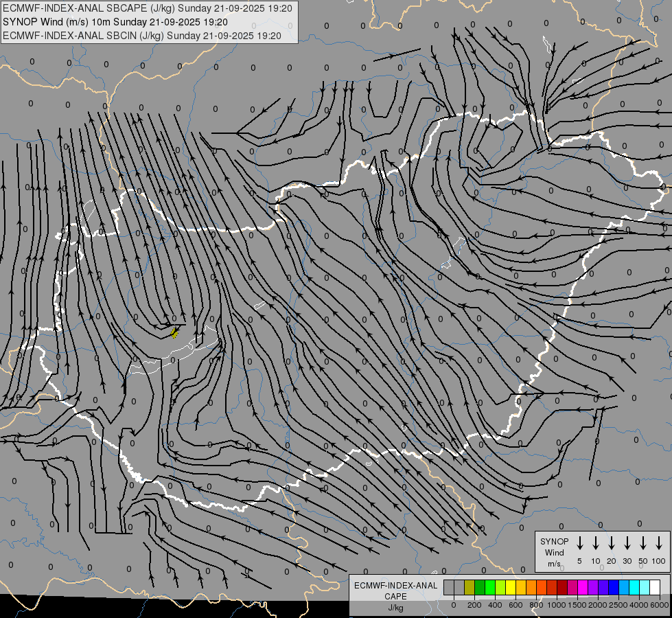Click the wind arrow icon above 50

[643, 543]
